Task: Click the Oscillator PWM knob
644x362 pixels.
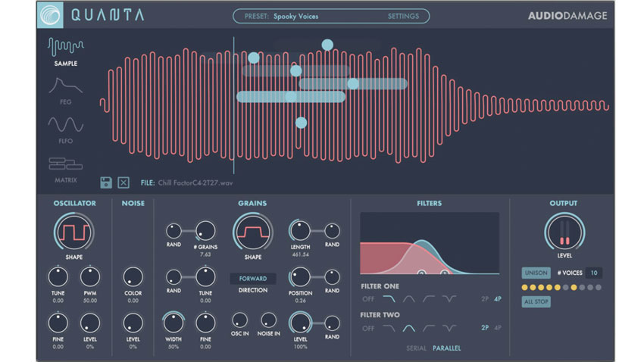Action: [90, 277]
